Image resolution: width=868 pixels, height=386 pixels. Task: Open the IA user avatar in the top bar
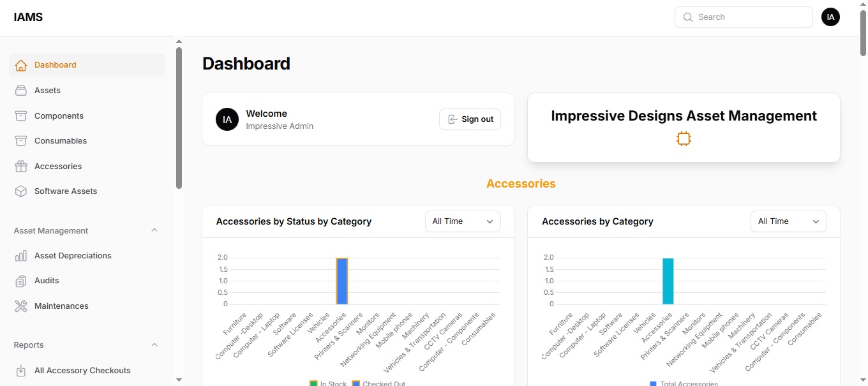point(830,17)
